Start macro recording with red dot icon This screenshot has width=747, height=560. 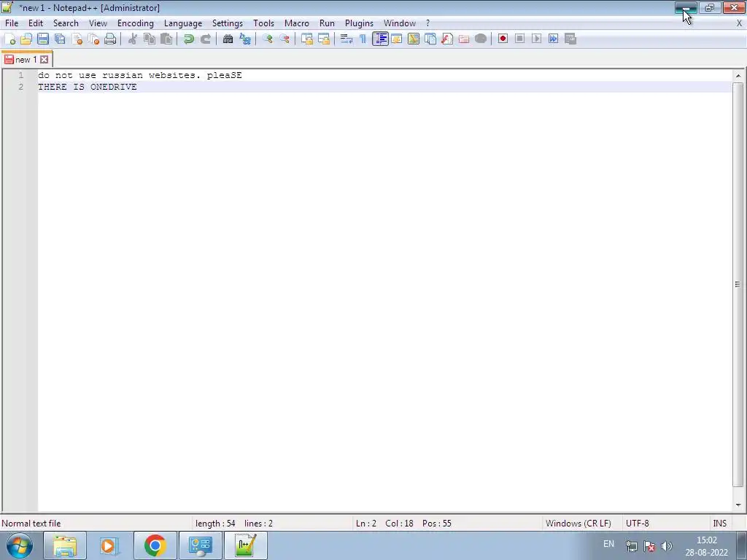click(503, 39)
